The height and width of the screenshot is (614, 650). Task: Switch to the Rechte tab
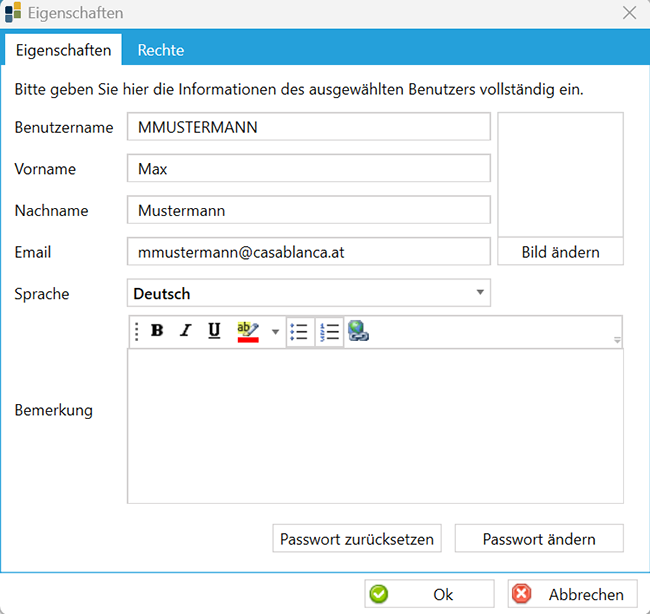coord(161,50)
